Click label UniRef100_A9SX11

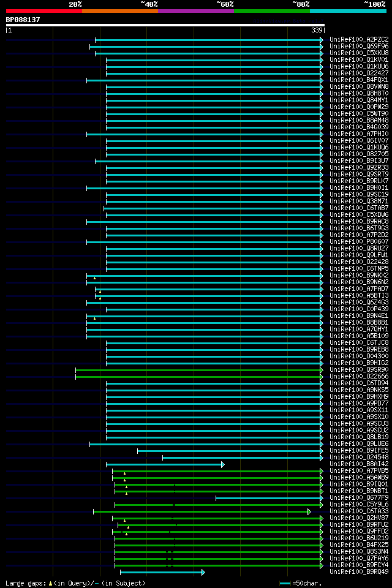[x=359, y=410]
